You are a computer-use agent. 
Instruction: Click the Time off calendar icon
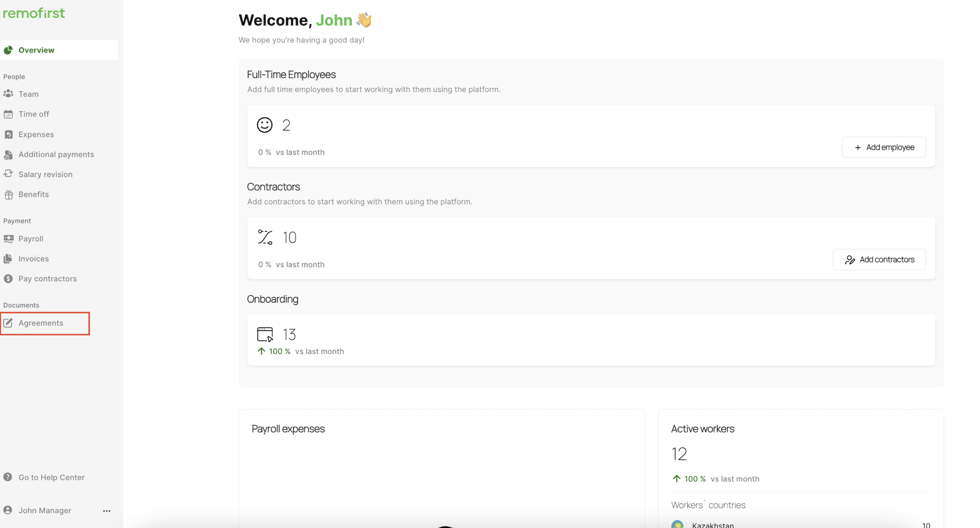point(8,114)
